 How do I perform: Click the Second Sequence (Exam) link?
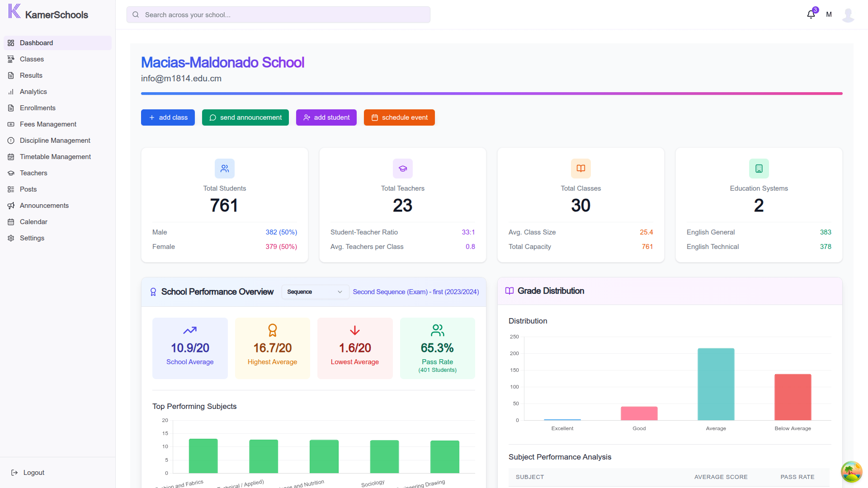(415, 292)
